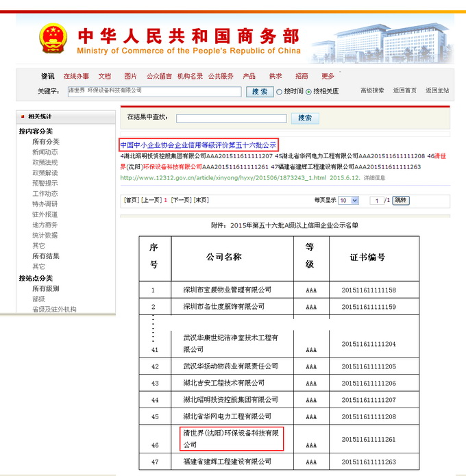Open 高级搜索 link
The height and width of the screenshot is (476, 466).
point(372,90)
